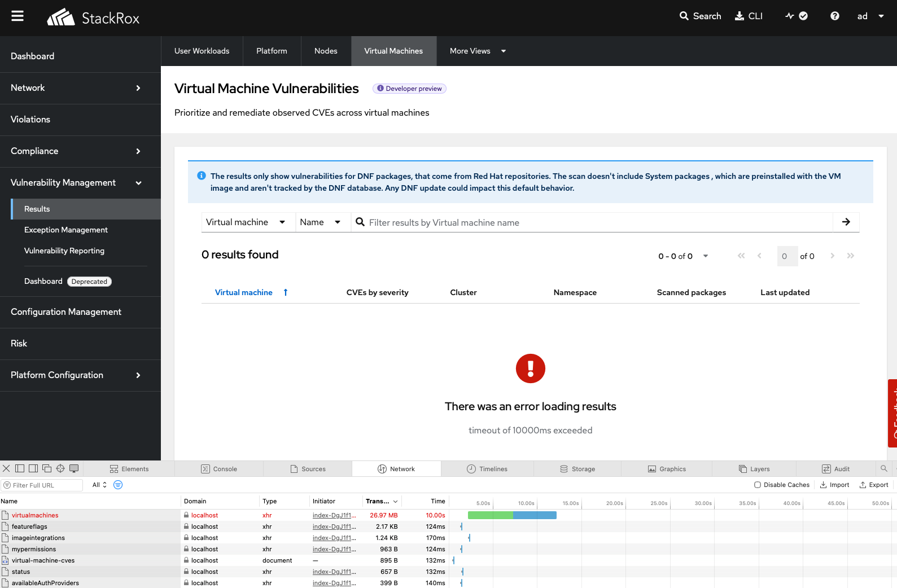Open the DevTools search magnifier icon

883,468
